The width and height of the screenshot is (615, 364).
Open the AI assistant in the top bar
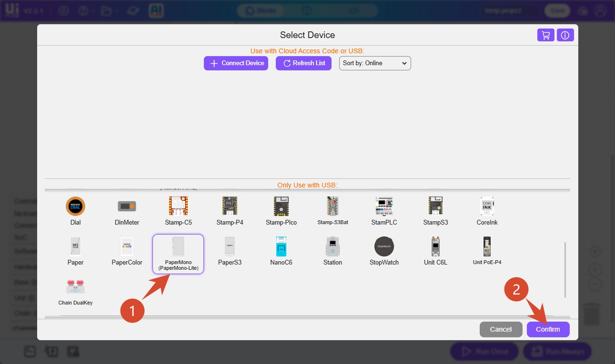pyautogui.click(x=156, y=10)
